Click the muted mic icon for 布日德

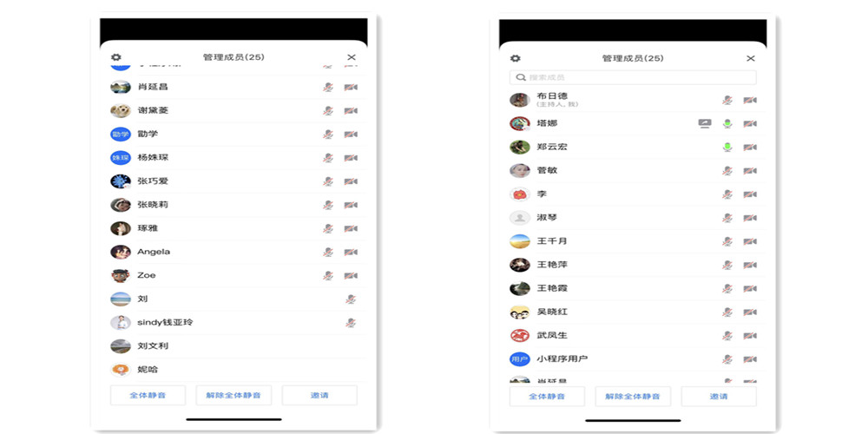tap(727, 100)
